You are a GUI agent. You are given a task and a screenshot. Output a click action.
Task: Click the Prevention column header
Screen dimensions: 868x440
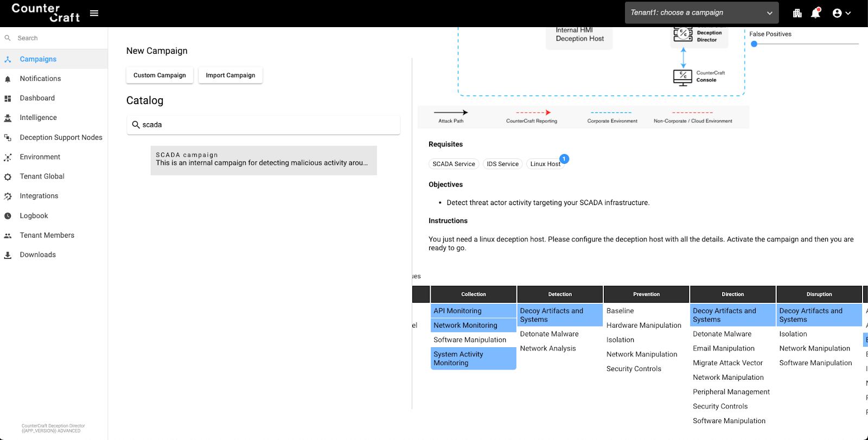(x=647, y=294)
